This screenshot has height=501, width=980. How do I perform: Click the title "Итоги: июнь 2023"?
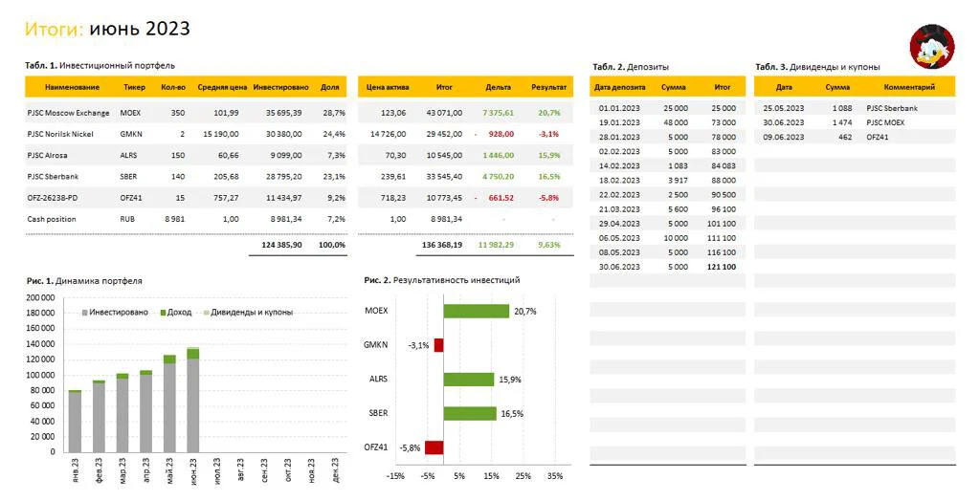coord(107,29)
